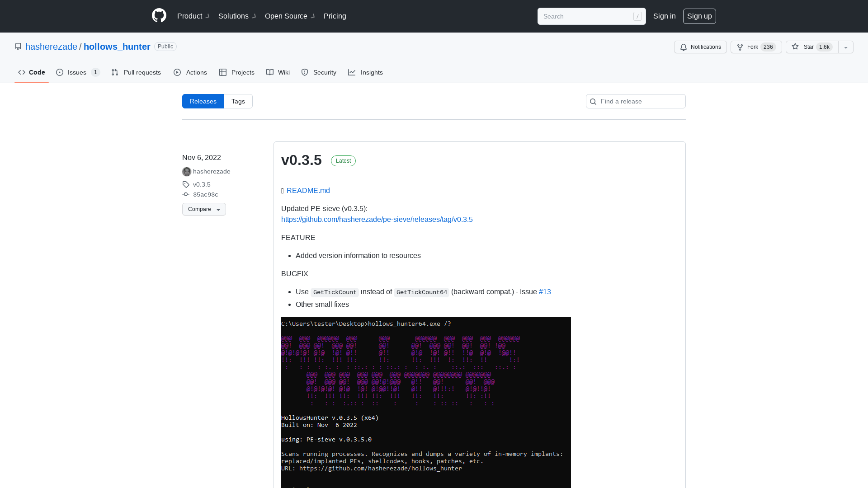Screen dimensions: 868x488
Task: Open the hollows_hunter repository link
Action: (117, 47)
